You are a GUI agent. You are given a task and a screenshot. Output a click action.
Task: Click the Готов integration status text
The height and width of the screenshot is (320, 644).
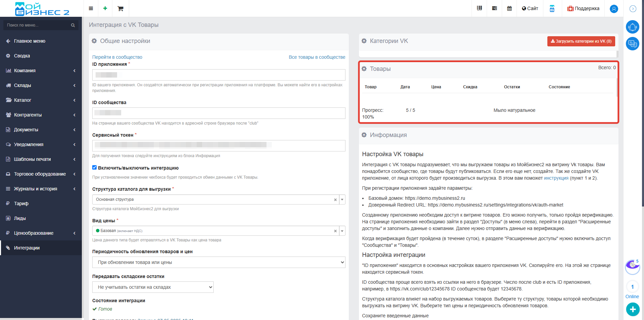pyautogui.click(x=105, y=309)
